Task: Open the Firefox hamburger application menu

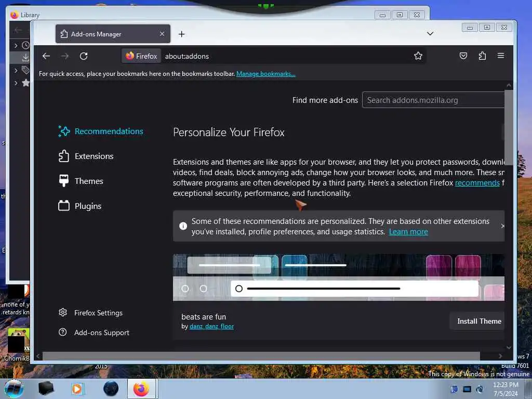Action: [x=501, y=56]
